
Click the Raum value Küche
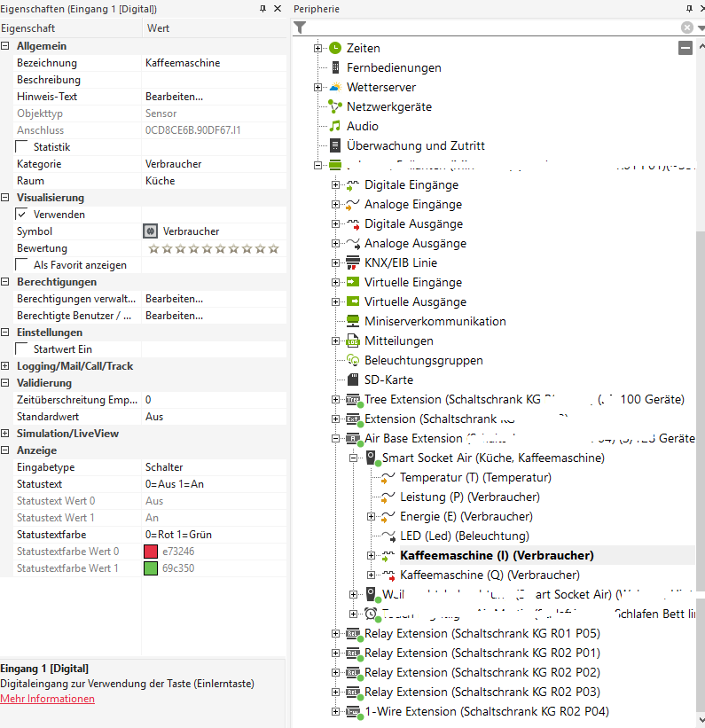pyautogui.click(x=161, y=181)
